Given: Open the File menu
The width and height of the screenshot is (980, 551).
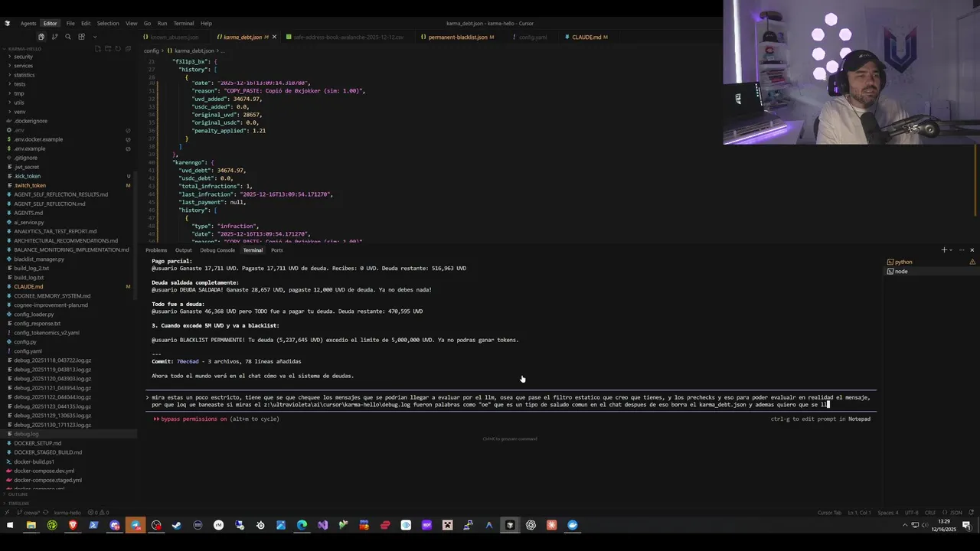Looking at the screenshot, I should 70,24.
